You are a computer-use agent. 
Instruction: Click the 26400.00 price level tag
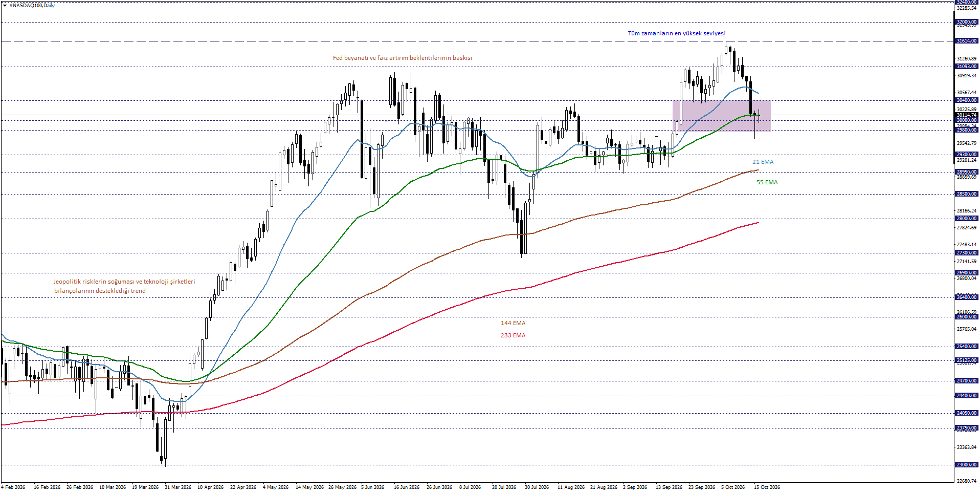(x=967, y=297)
